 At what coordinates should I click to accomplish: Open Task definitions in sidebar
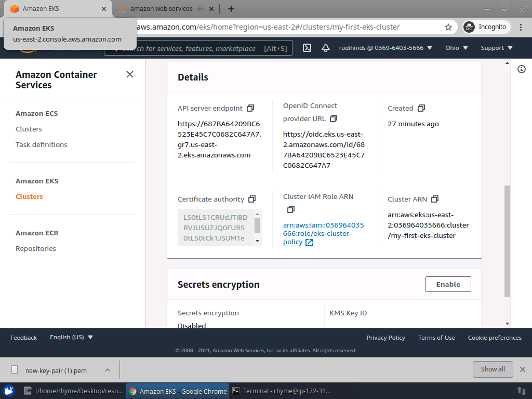(42, 145)
